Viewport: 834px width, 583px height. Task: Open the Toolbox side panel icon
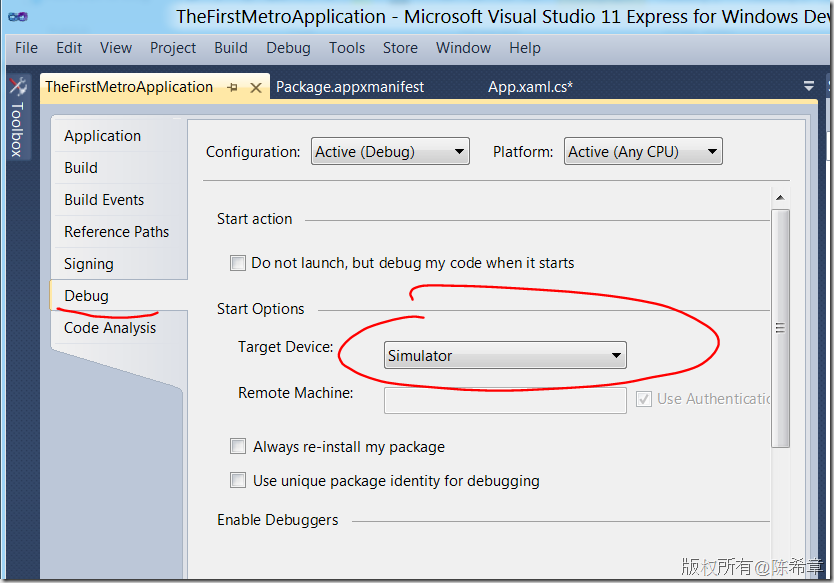pyautogui.click(x=18, y=86)
